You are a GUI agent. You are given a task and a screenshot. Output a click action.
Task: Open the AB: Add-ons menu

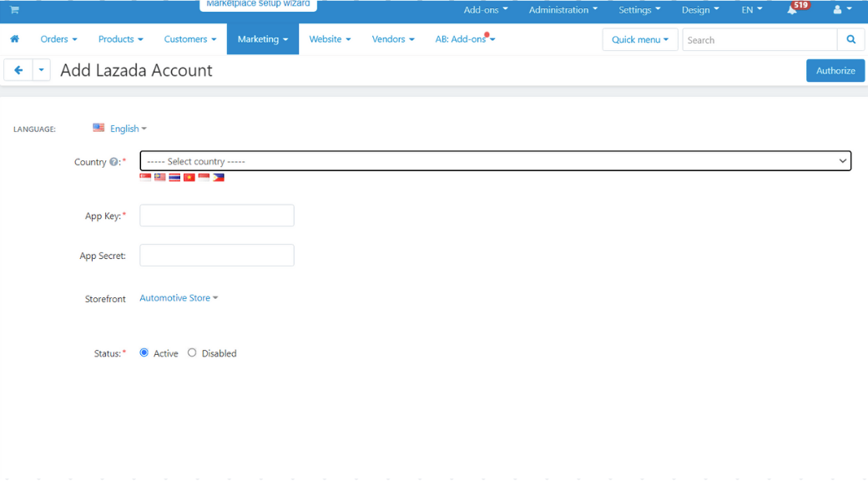[x=465, y=38]
